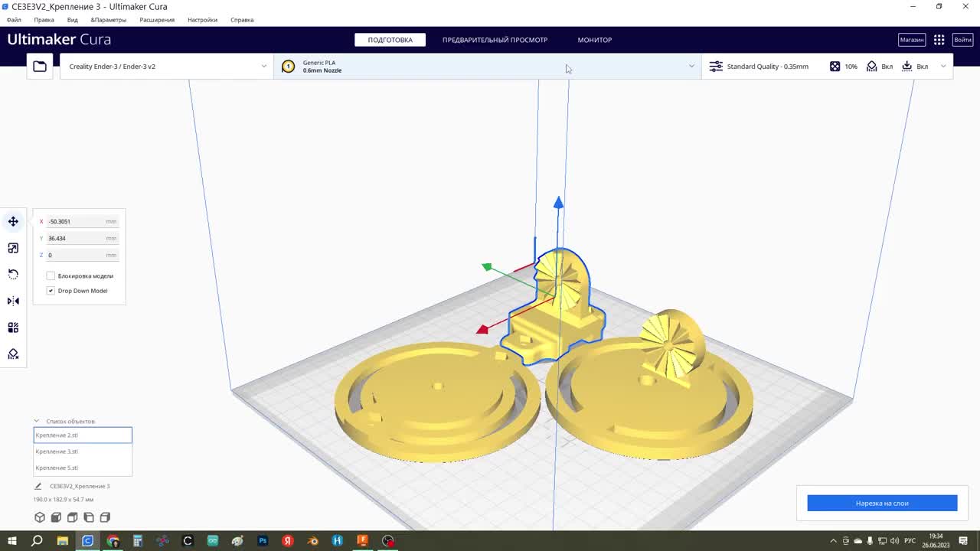Click the X position input field

click(82, 221)
